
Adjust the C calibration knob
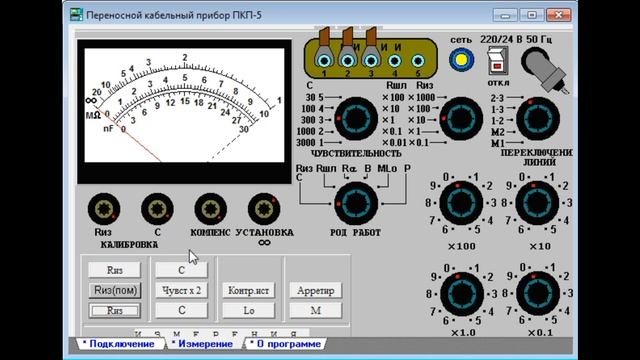157,209
